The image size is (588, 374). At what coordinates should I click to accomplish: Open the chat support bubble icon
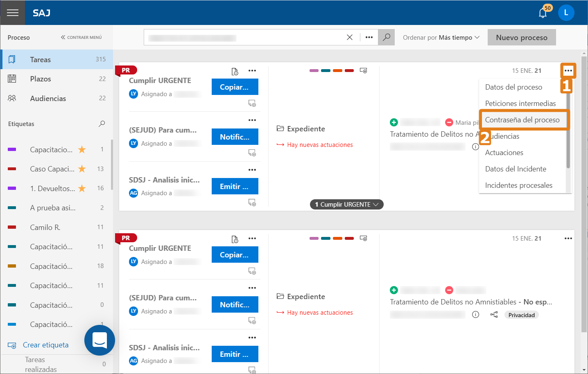click(x=100, y=340)
